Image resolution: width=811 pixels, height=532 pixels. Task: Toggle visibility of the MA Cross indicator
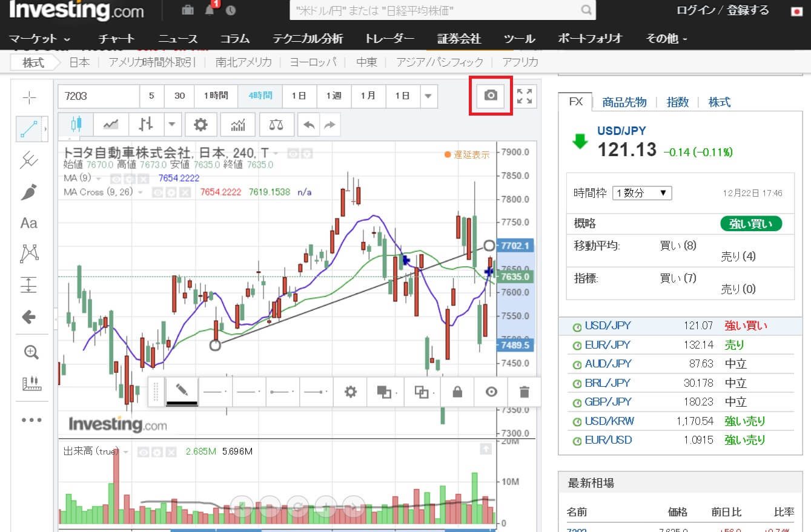pyautogui.click(x=157, y=192)
